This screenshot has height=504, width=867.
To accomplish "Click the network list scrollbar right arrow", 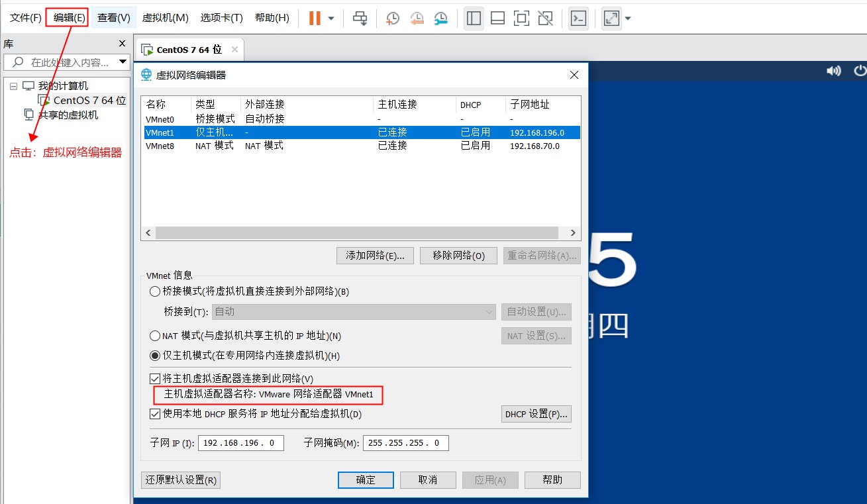I will click(574, 233).
